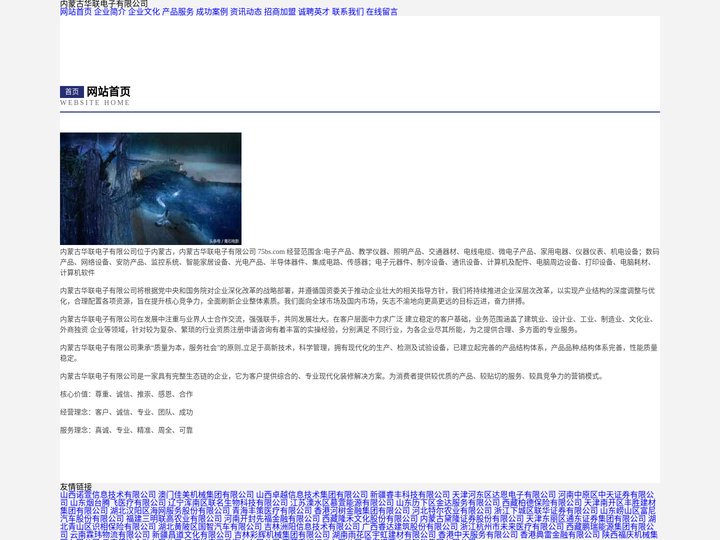Open friend link 澳门佳美机械集团有限公司
The image size is (720, 540).
(206, 495)
